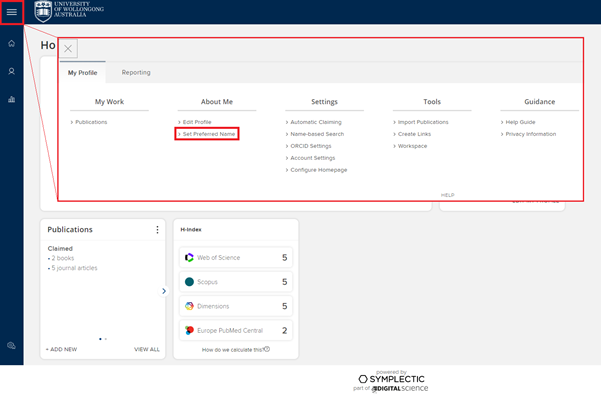The image size is (601, 401).
Task: Open the reporting chart icon in sidebar
Action: click(11, 99)
